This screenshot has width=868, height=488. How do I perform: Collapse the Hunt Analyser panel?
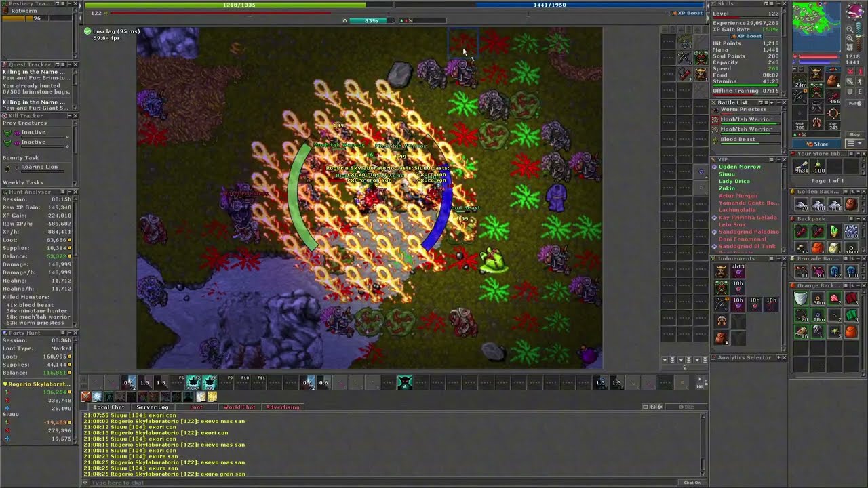point(70,192)
